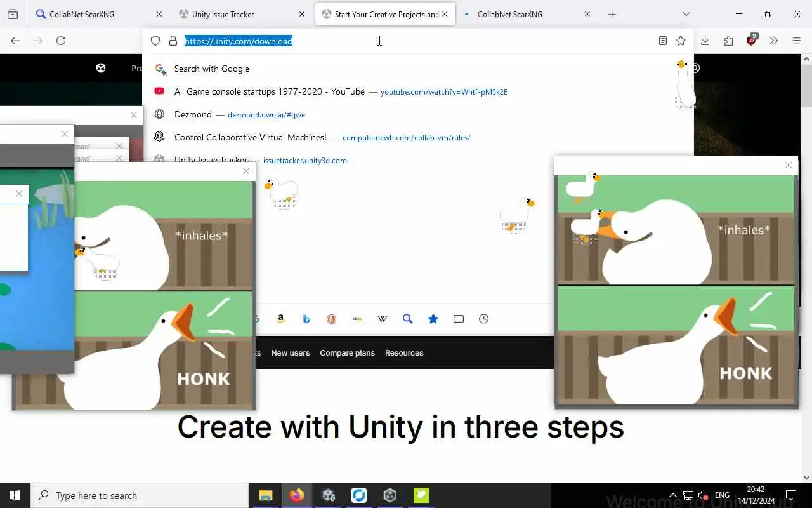The height and width of the screenshot is (508, 812).
Task: Click the Windows Start button
Action: click(15, 495)
